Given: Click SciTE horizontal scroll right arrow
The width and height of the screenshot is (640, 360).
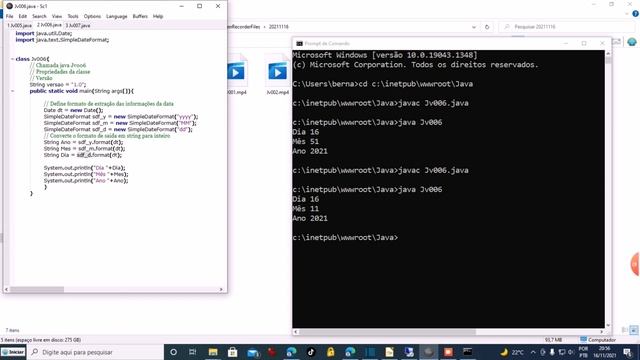Looking at the screenshot, I should pos(221,289).
